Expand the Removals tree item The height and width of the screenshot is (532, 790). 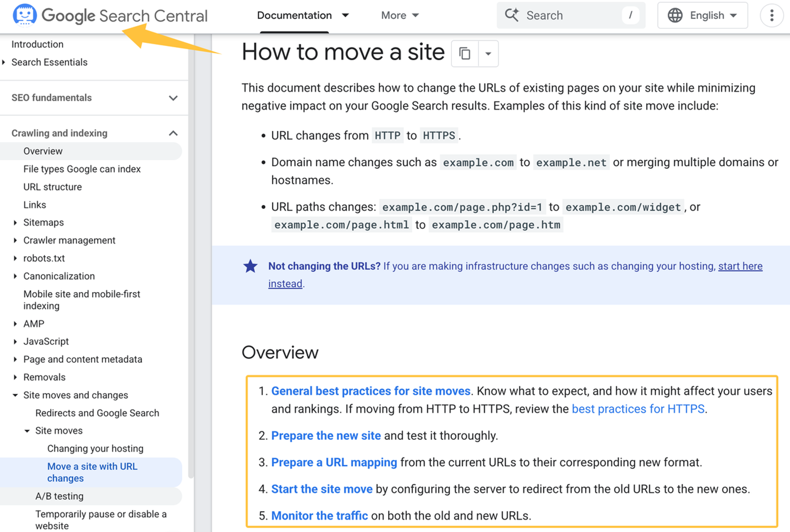15,377
